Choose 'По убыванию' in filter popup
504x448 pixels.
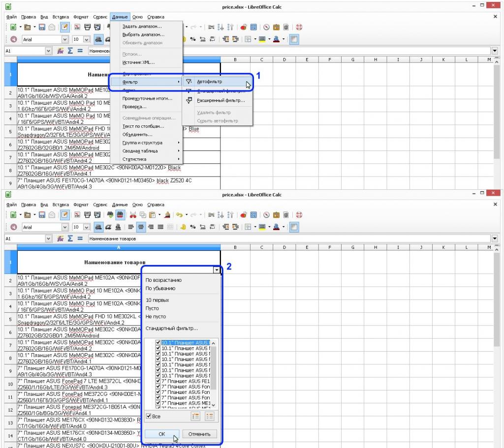click(160, 288)
